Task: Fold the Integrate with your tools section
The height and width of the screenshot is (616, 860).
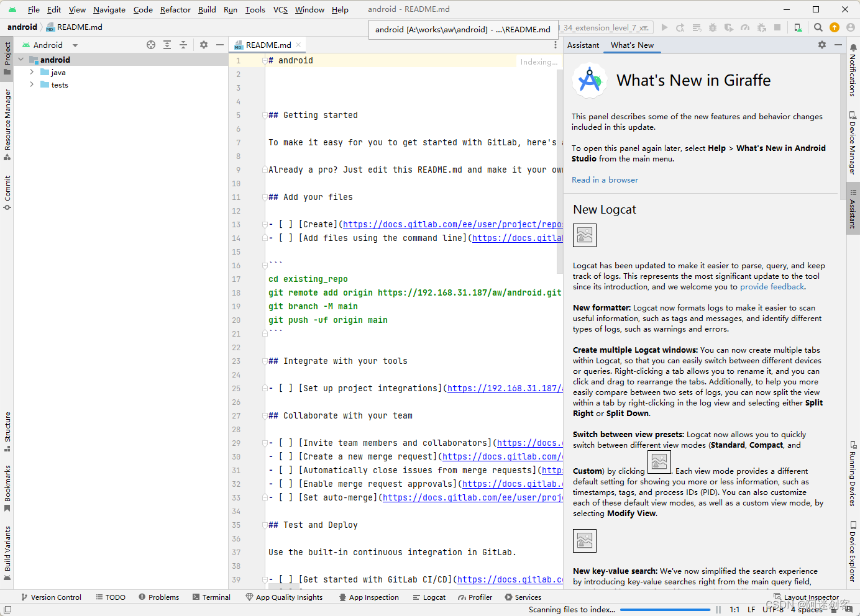Action: (x=265, y=361)
